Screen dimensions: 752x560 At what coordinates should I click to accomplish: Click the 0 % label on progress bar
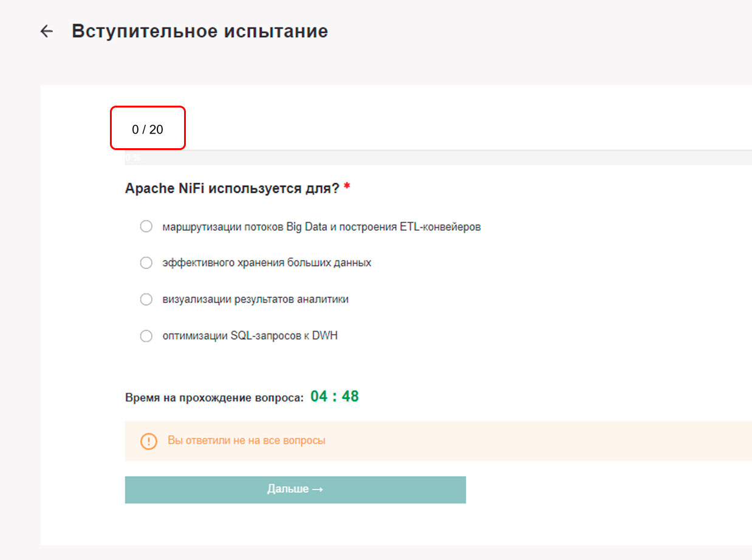coord(132,157)
